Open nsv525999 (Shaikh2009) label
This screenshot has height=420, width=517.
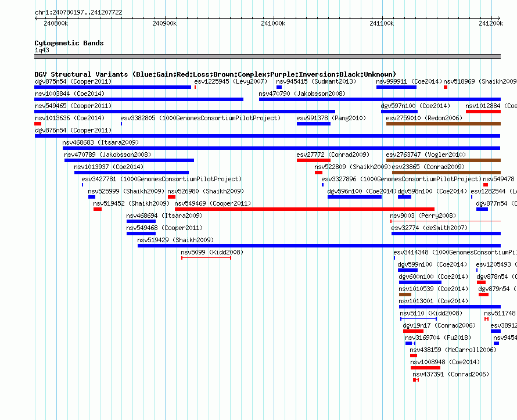tap(126, 191)
